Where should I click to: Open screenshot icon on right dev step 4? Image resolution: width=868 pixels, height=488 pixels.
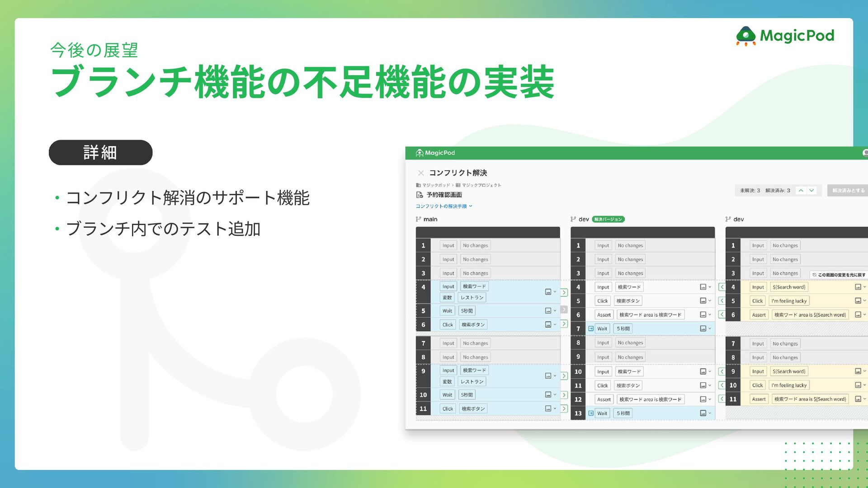[858, 287]
